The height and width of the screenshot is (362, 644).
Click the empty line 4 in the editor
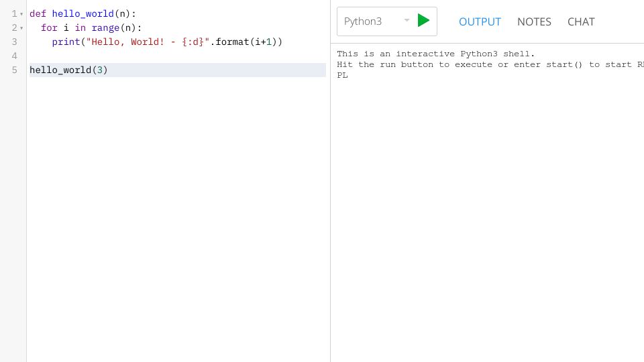coord(177,56)
